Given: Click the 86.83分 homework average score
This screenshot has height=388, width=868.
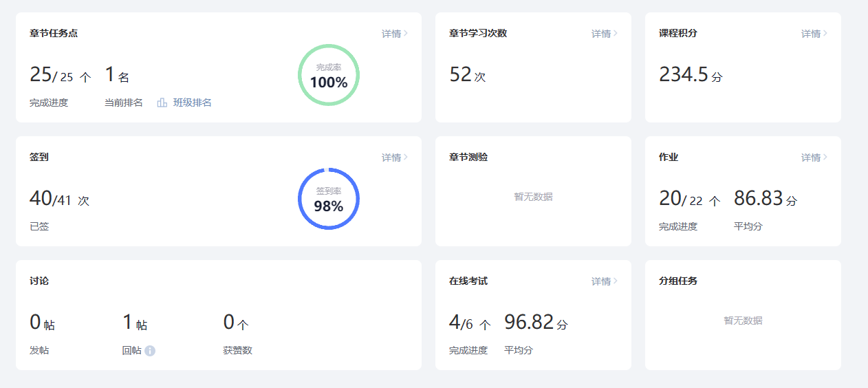Looking at the screenshot, I should click(766, 199).
